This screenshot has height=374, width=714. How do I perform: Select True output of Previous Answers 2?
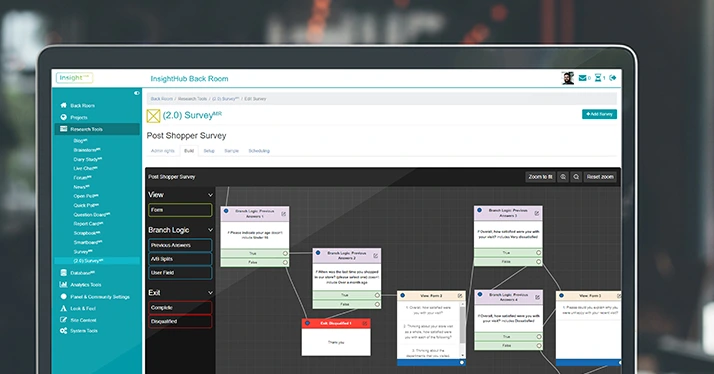tap(377, 295)
